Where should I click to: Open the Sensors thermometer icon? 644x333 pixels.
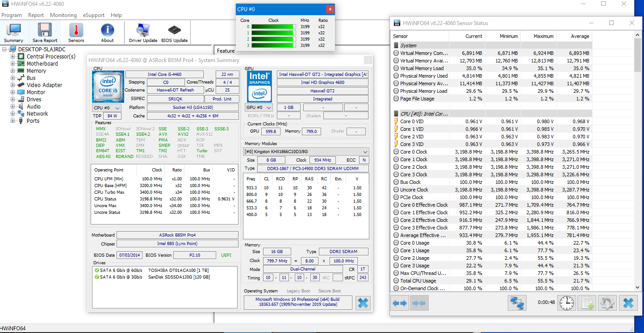click(76, 33)
